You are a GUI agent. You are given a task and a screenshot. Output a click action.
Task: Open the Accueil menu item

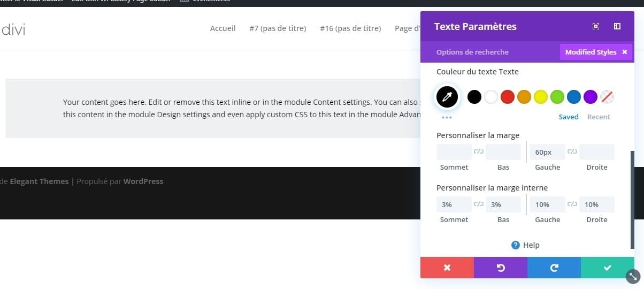[223, 28]
